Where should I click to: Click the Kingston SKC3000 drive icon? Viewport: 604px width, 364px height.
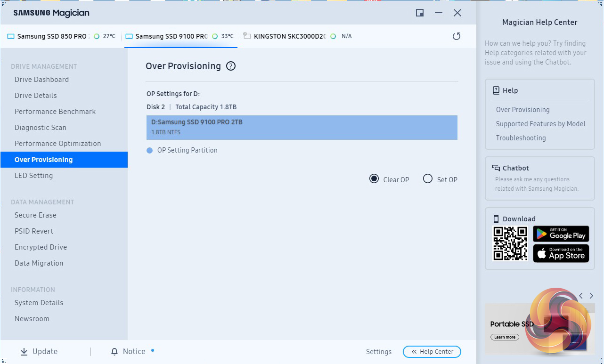pos(247,36)
